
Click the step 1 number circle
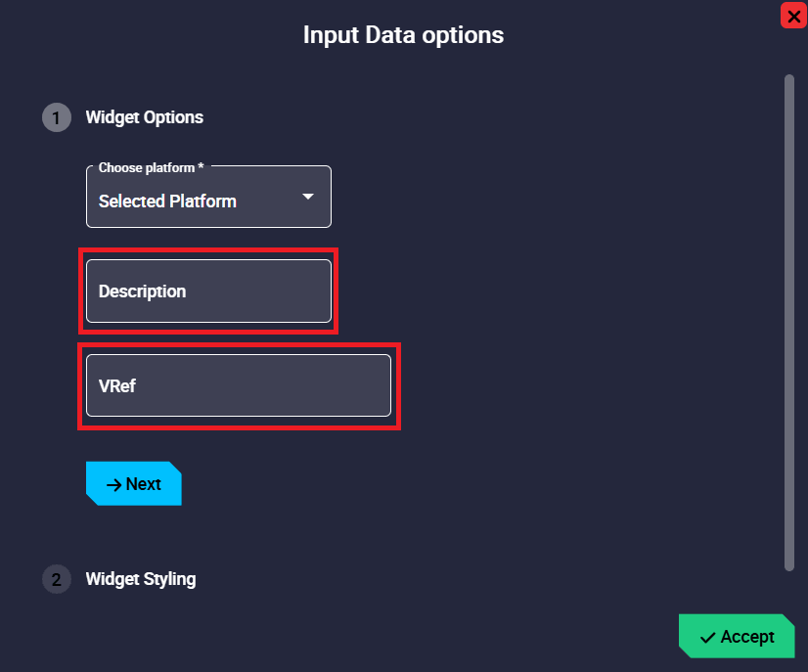point(56,117)
